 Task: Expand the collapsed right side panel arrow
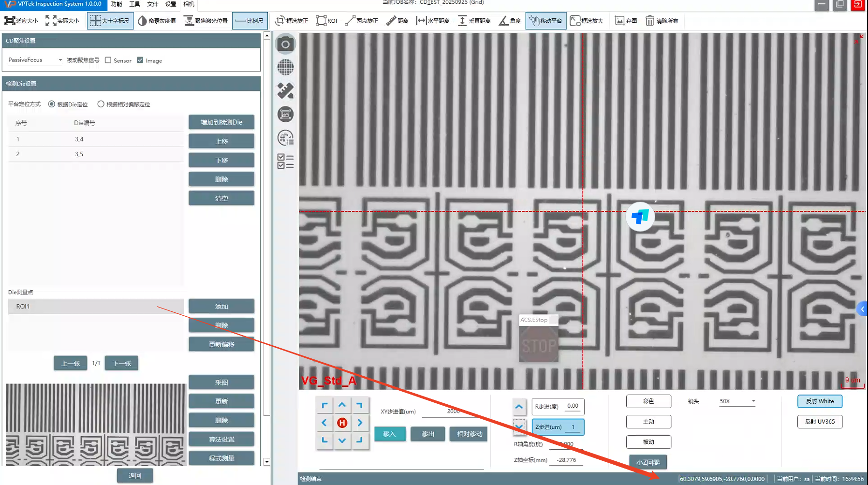tap(862, 309)
